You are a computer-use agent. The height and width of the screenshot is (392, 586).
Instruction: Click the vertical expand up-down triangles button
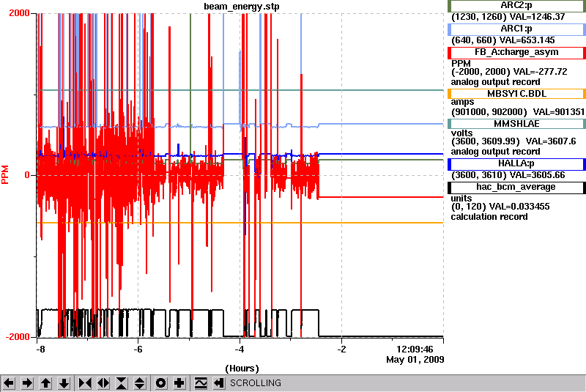140,383
